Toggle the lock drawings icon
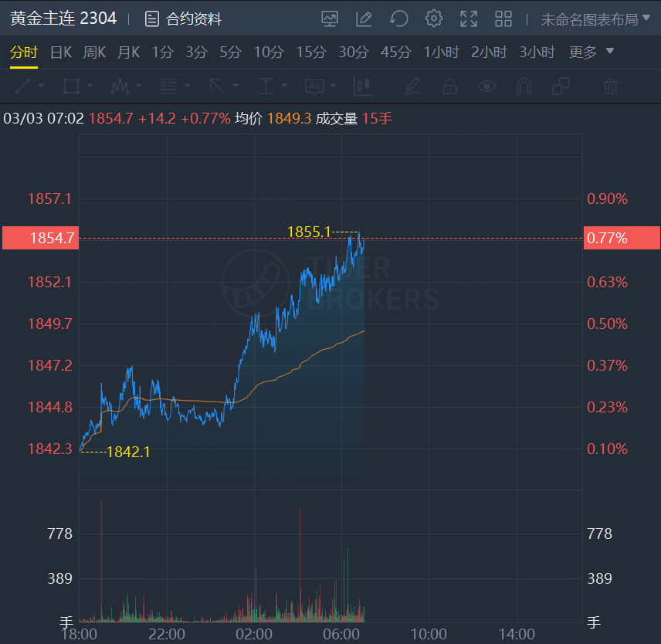661x644 pixels. click(449, 86)
